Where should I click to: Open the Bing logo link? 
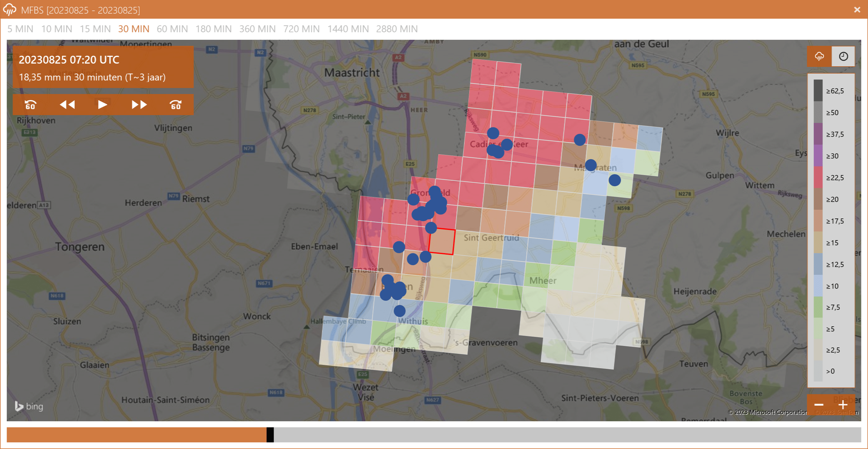click(29, 406)
